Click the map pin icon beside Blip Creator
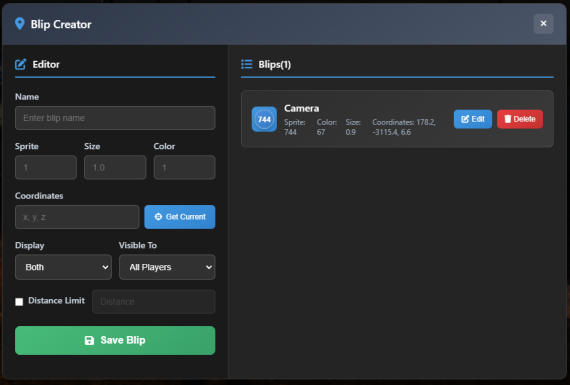The image size is (570, 385). (x=20, y=24)
